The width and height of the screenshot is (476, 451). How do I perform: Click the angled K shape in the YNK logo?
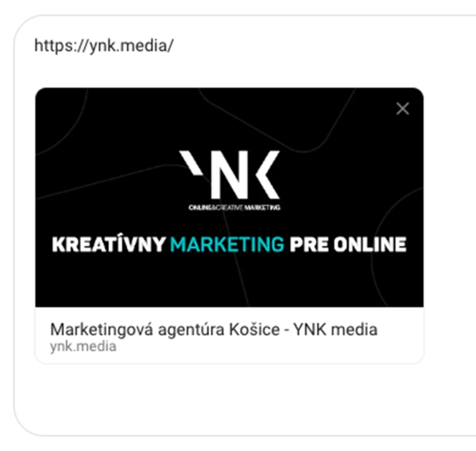point(266,175)
